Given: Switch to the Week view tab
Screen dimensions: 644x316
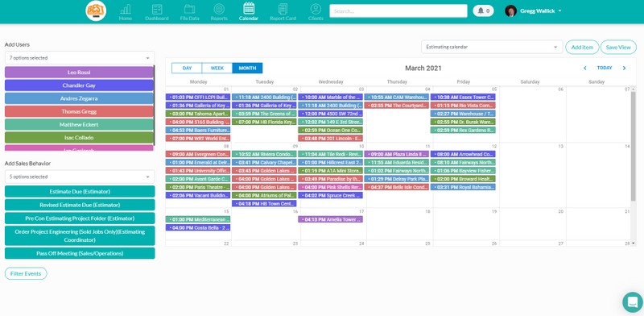Looking at the screenshot, I should point(217,68).
